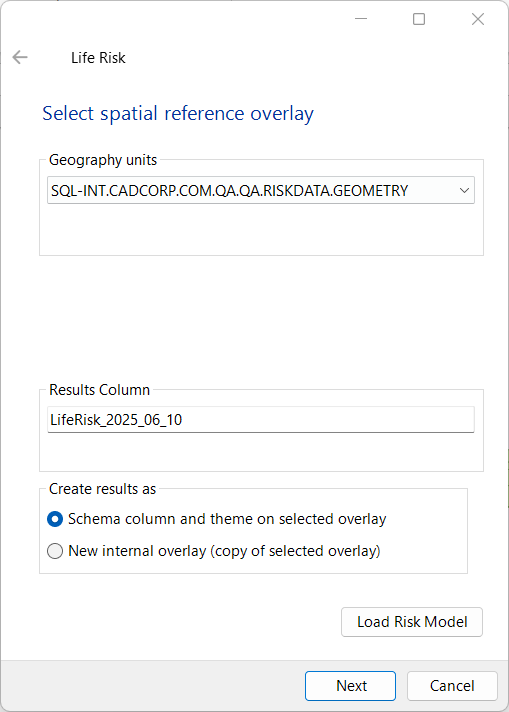Screen dimensions: 509x712
Task: Go back using the left arrow icon
Action: [20, 58]
